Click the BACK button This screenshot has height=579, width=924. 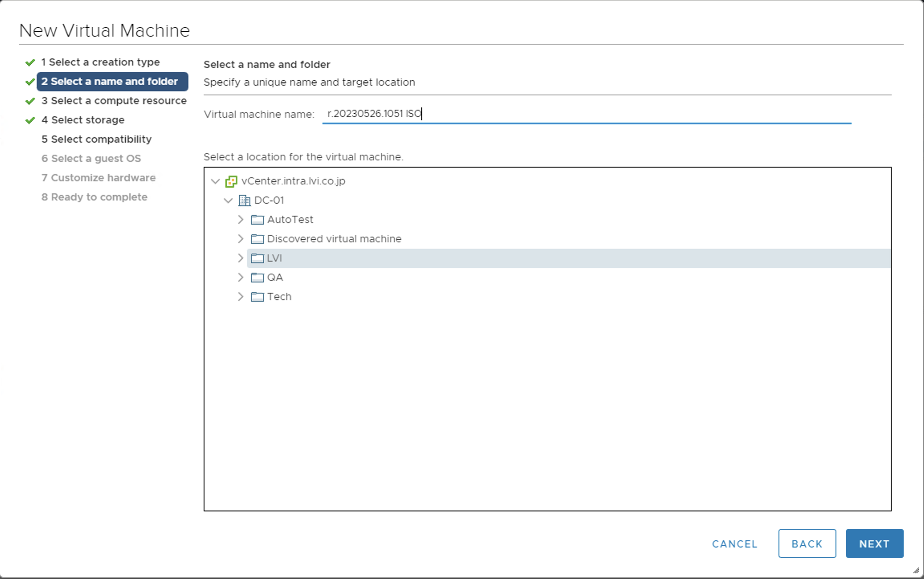coord(807,544)
